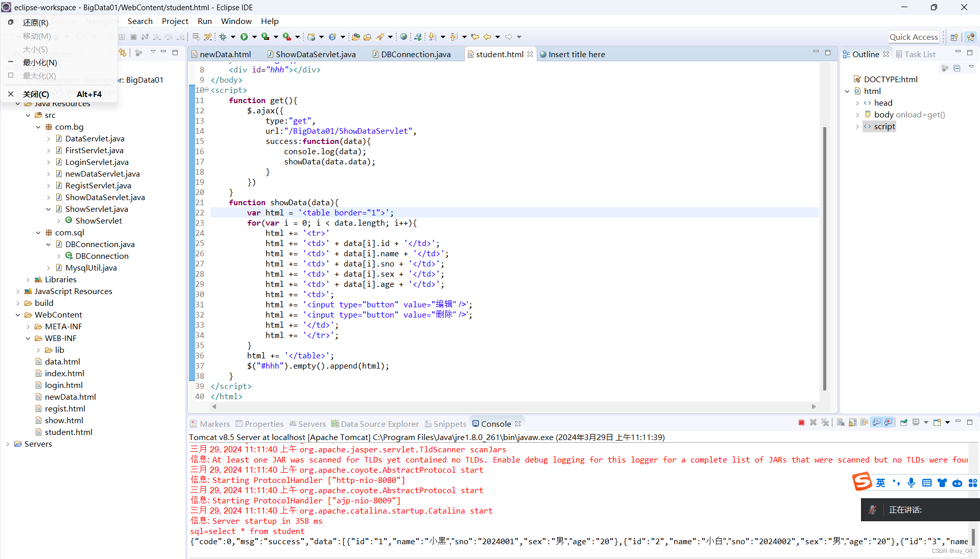Toggle Word Wrap in the Console

coord(864,423)
